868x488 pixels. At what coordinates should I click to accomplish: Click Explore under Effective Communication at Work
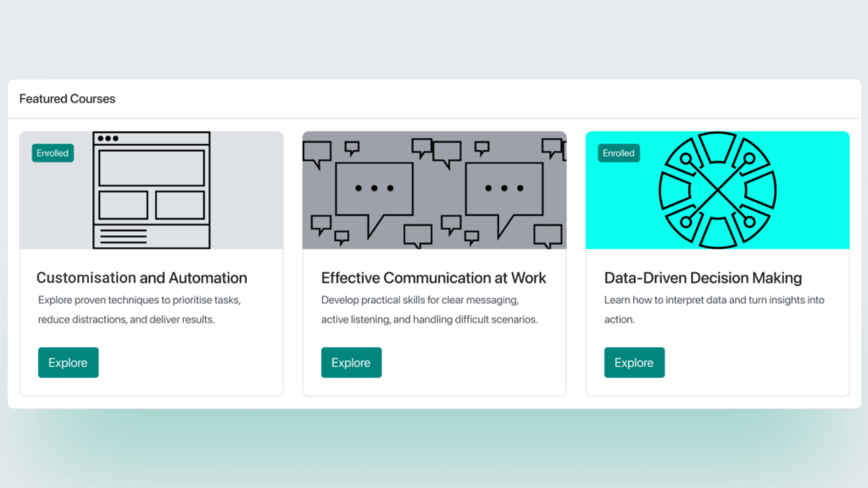(351, 363)
